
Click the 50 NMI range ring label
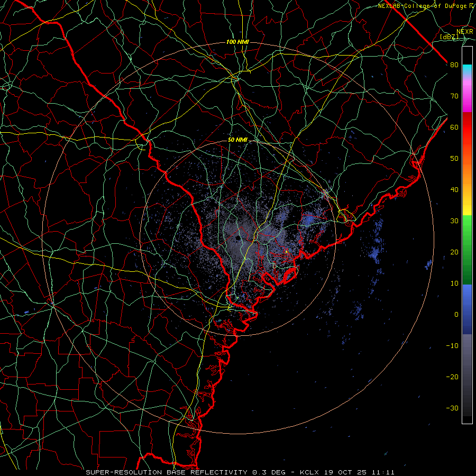(237, 140)
